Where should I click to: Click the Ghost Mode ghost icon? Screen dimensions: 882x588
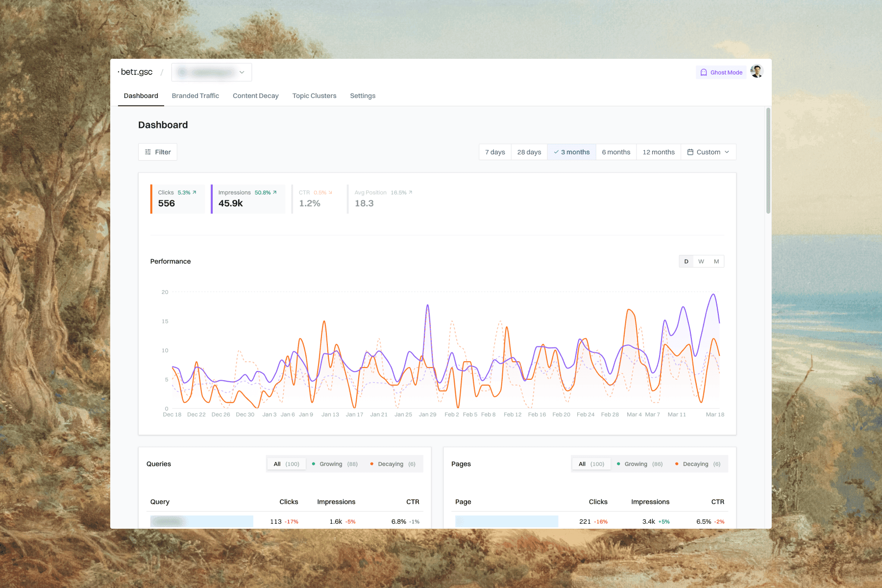point(704,72)
